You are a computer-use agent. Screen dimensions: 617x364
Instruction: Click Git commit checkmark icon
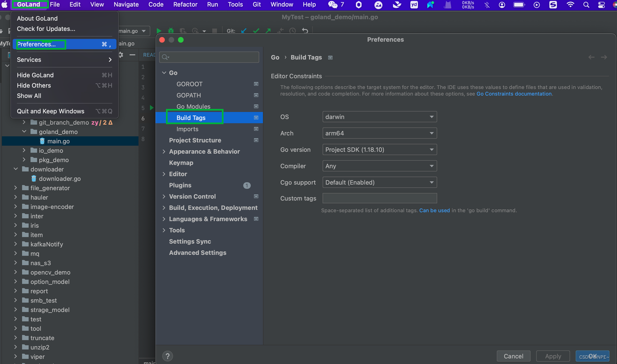[x=256, y=31]
